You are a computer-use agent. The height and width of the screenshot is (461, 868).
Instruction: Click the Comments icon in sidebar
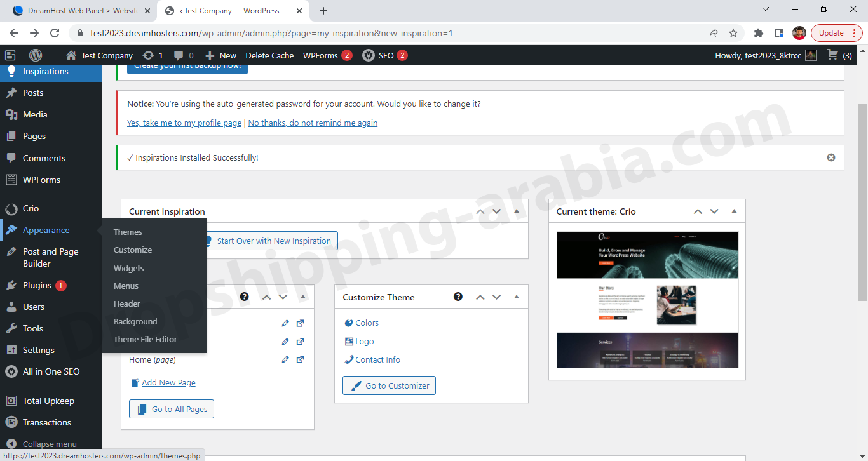11,158
